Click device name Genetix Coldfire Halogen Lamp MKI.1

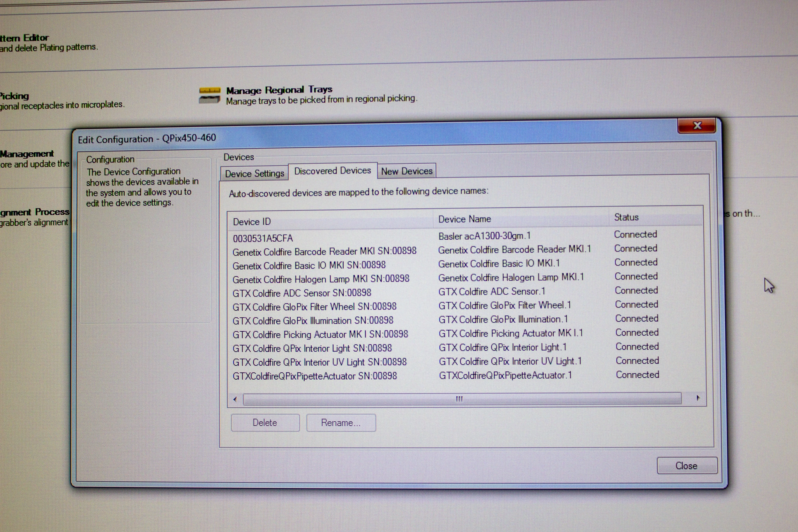[511, 277]
